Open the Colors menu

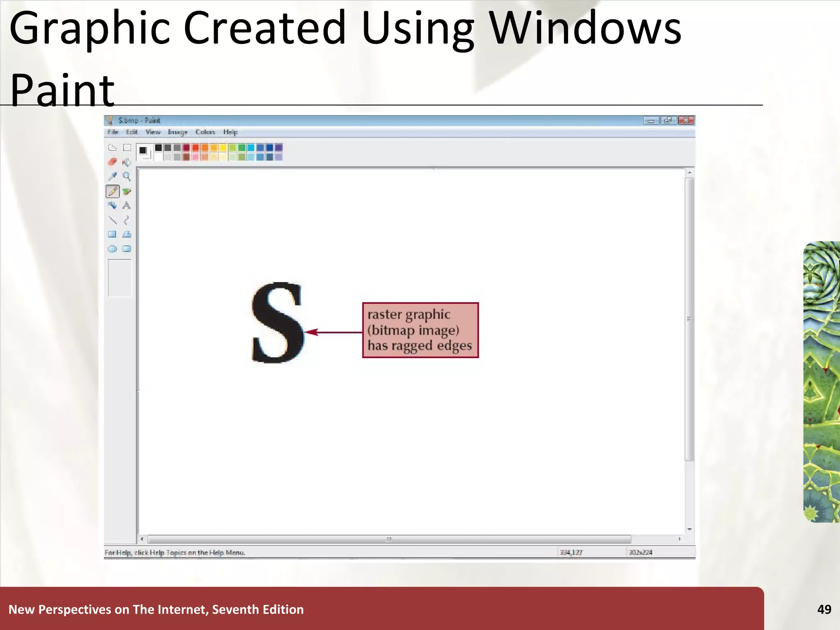pos(205,132)
